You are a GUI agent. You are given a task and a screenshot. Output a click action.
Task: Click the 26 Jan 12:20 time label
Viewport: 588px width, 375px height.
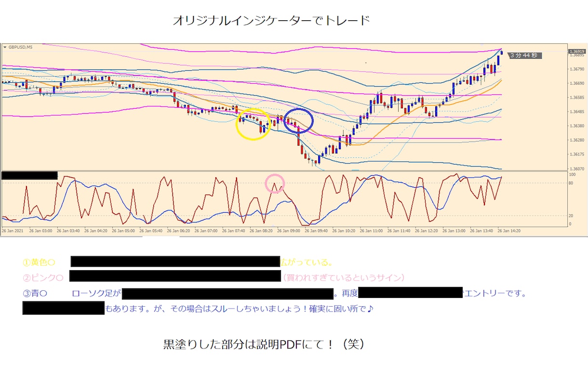coord(426,231)
